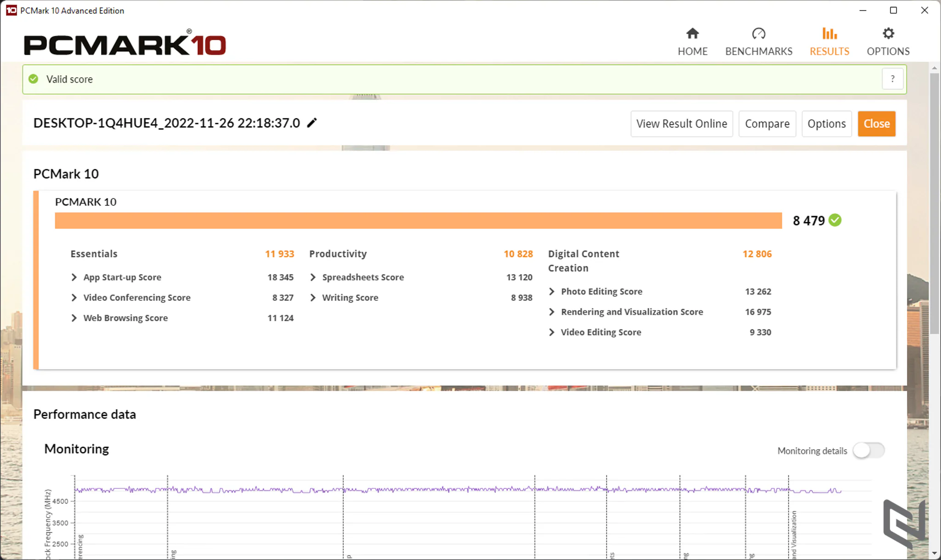Expand the Web Browsing Score row
The image size is (941, 560).
pos(74,318)
